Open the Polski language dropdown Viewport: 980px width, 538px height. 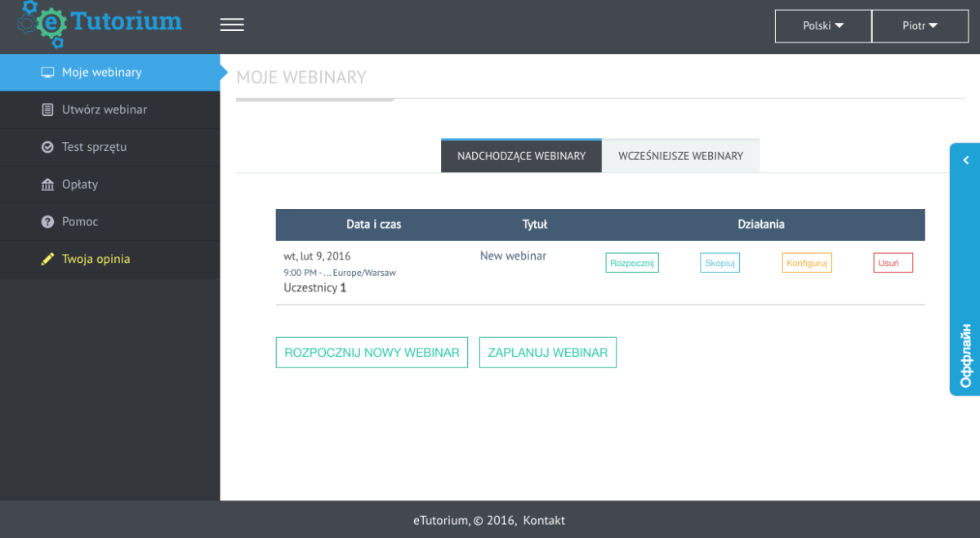(823, 26)
